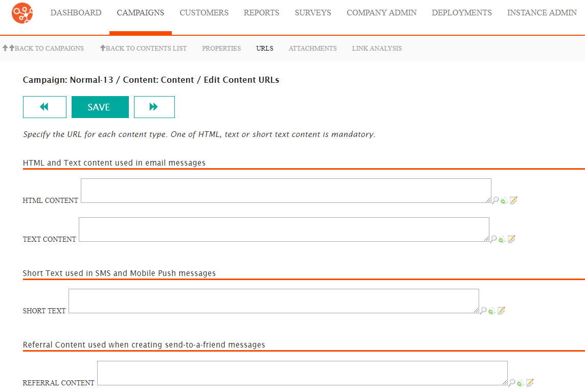Focus the Short Text text area

(274, 301)
